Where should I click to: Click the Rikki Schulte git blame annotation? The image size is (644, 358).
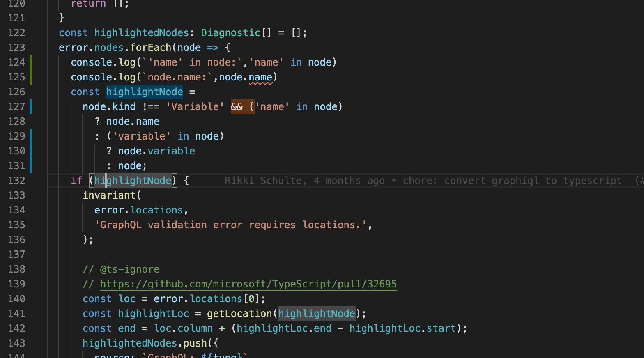coord(423,181)
